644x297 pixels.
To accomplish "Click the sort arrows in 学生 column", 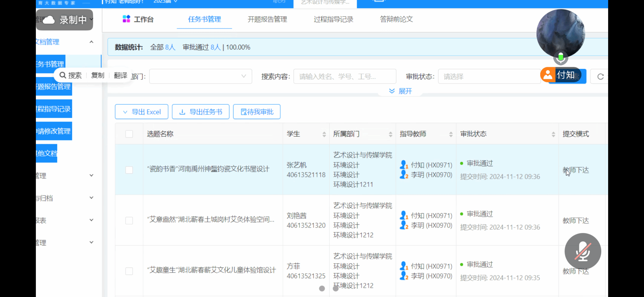I will (x=324, y=134).
